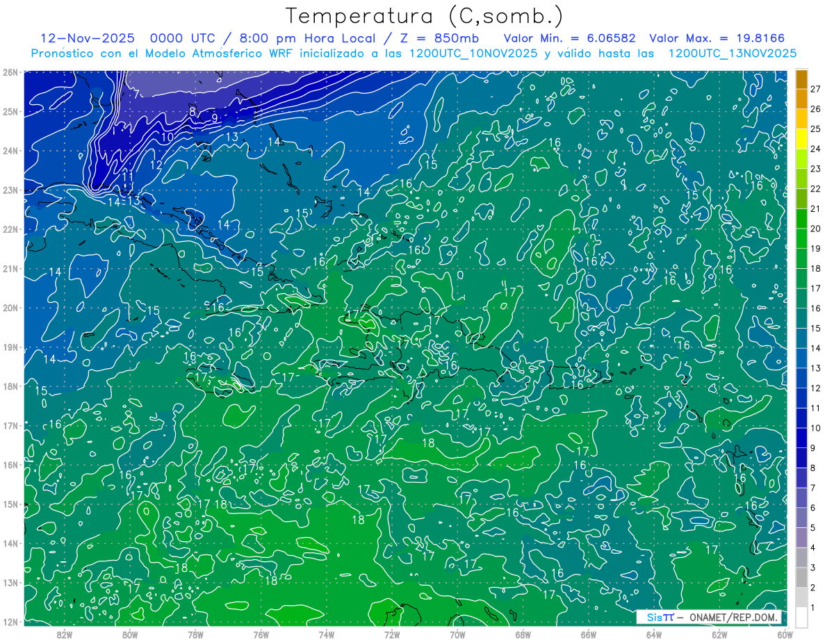Viewport: 834px width, 644px height.
Task: Click the '72W' longitude axis label
Action: (392, 634)
